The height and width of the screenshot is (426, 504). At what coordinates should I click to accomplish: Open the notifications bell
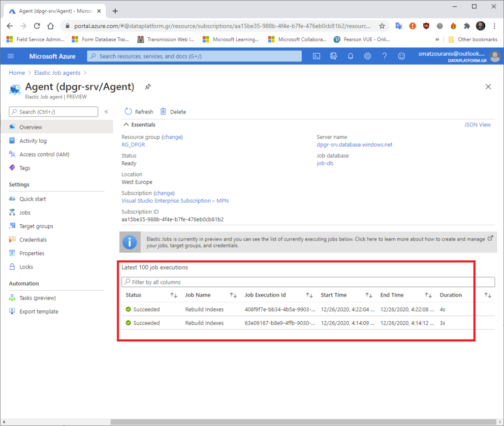[x=350, y=56]
